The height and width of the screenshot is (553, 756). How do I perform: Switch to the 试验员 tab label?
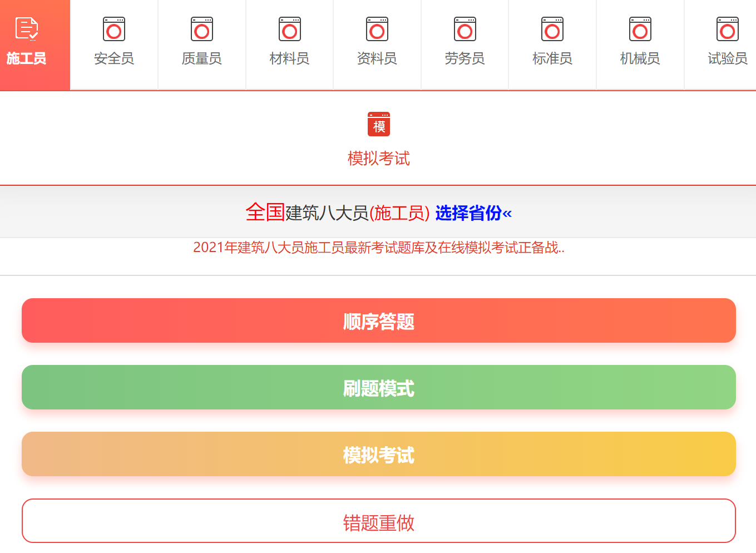pyautogui.click(x=728, y=58)
